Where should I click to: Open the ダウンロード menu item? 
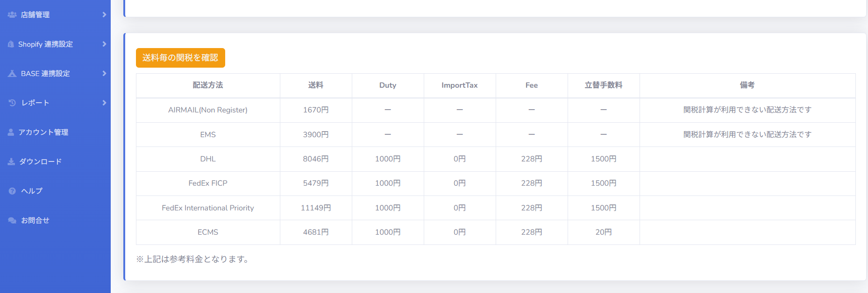point(55,162)
